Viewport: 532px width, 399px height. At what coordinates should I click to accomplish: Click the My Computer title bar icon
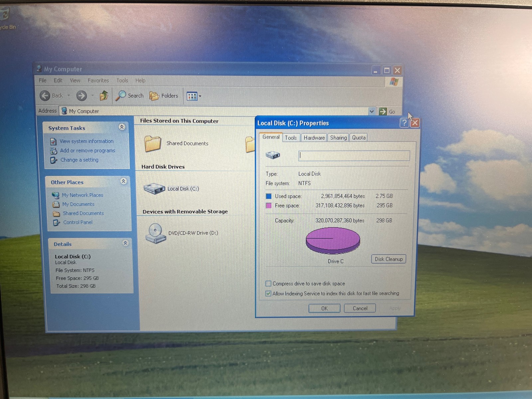click(39, 68)
